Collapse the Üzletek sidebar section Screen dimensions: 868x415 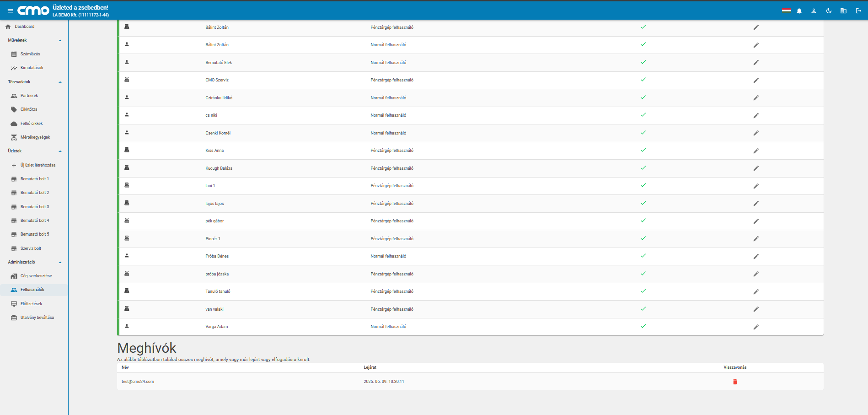(x=60, y=151)
